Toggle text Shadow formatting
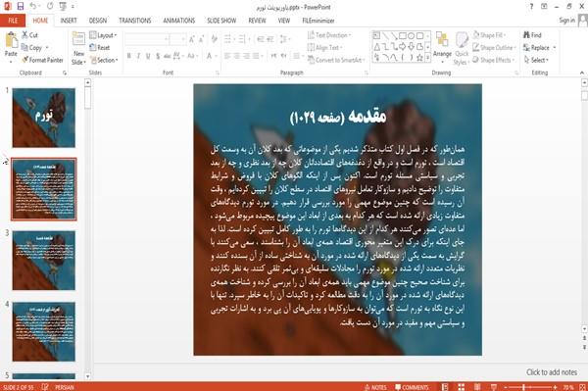The width and height of the screenshot is (588, 391). coord(158,56)
